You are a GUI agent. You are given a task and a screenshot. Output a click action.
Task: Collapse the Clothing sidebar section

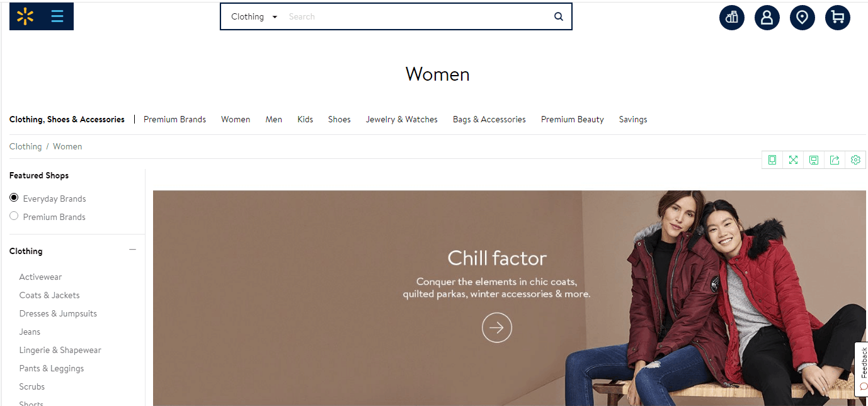pos(132,250)
